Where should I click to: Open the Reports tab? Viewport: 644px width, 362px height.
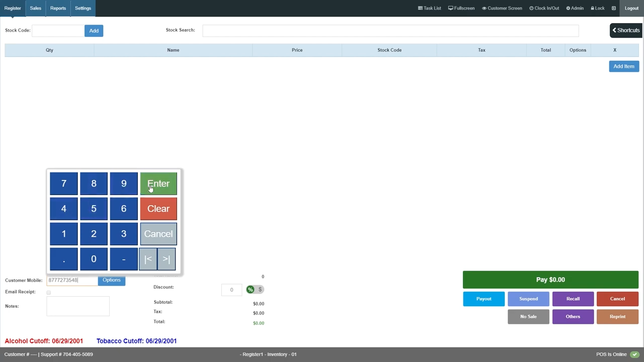click(58, 8)
